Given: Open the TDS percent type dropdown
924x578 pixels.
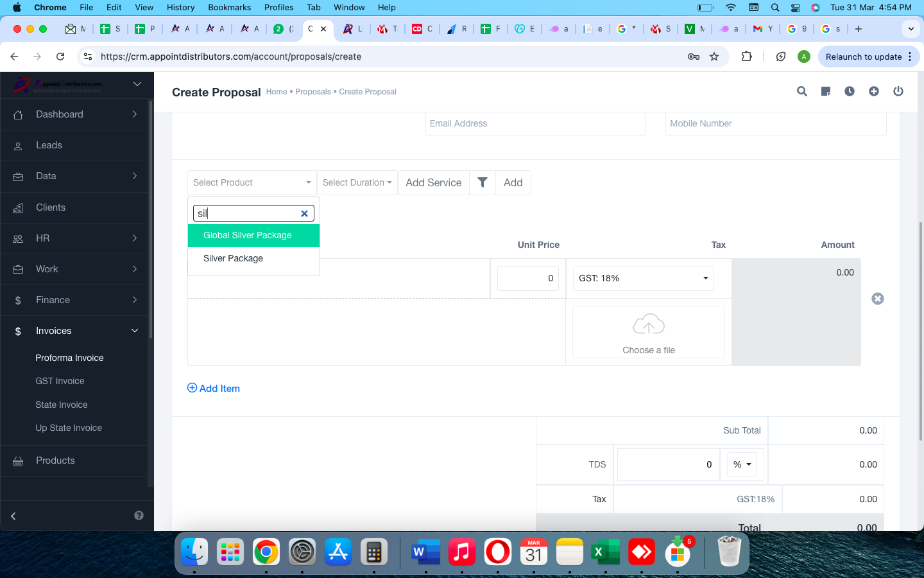Looking at the screenshot, I should pyautogui.click(x=742, y=464).
